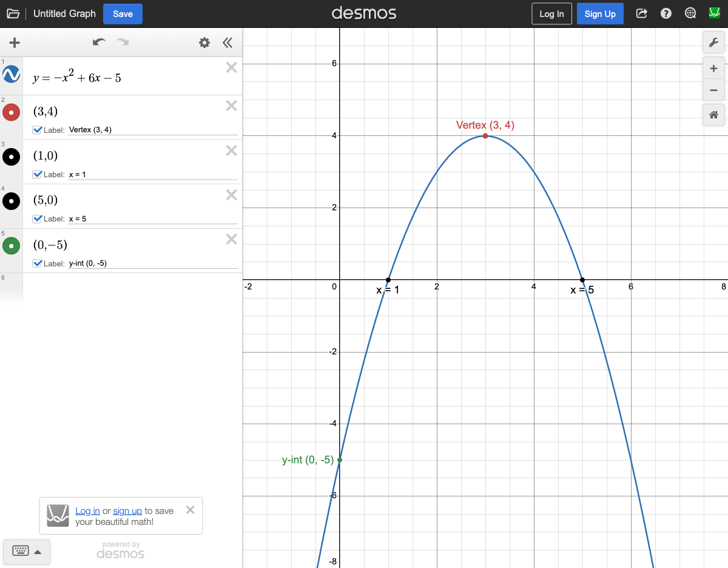The image size is (728, 568).
Task: Click the green graph thumbnail icon at top right
Action: (714, 13)
